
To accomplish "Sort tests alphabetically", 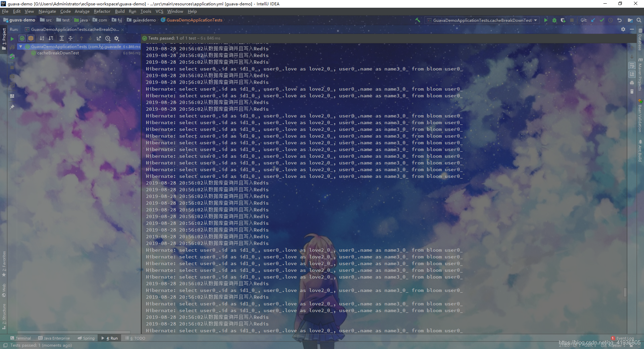I will tap(42, 38).
